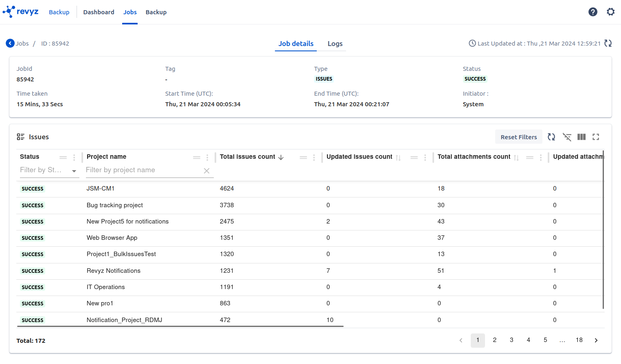This screenshot has width=621, height=364.
Task: Sort by Total attachments count
Action: click(x=516, y=158)
